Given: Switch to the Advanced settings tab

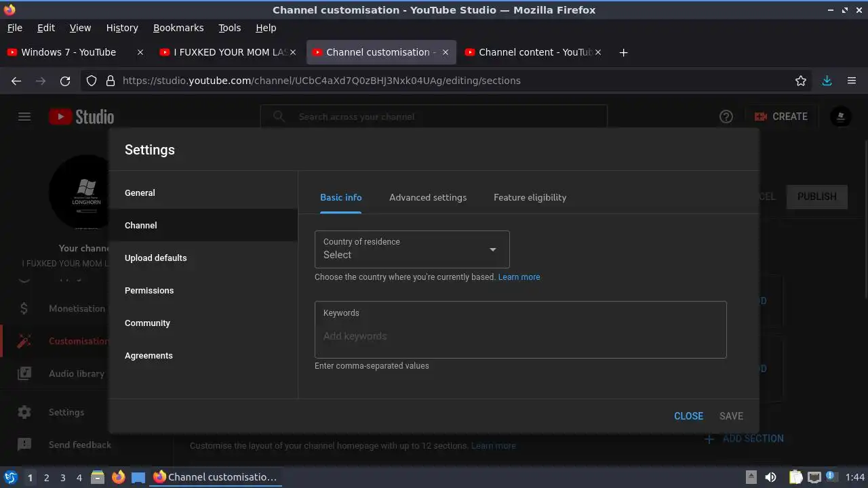Looking at the screenshot, I should [x=428, y=197].
